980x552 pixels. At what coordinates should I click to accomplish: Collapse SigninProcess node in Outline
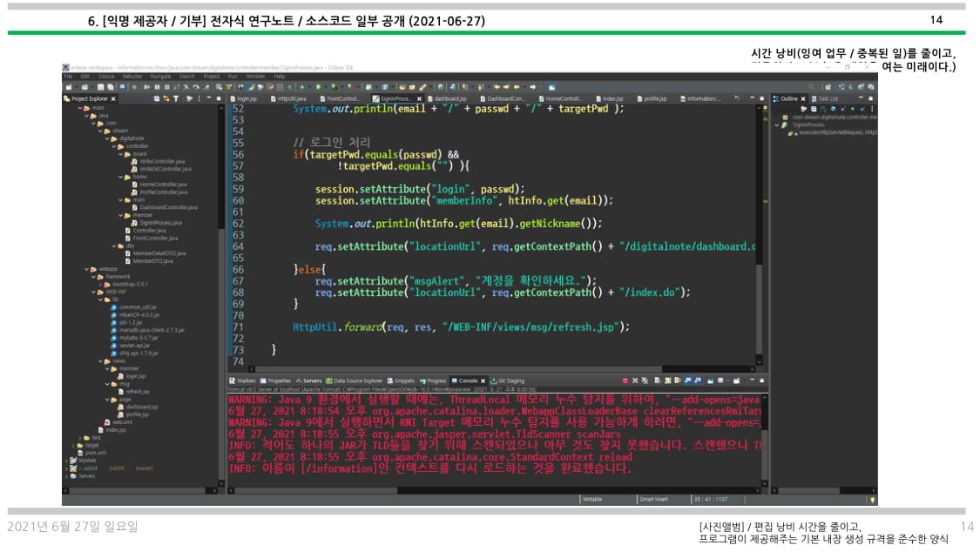(777, 125)
